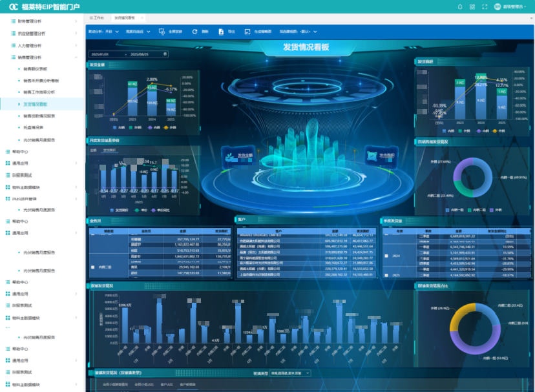Image resolution: width=535 pixels, height=392 pixels.
Task: Click the 发货金额 button in center graphic
Action: tap(240, 156)
